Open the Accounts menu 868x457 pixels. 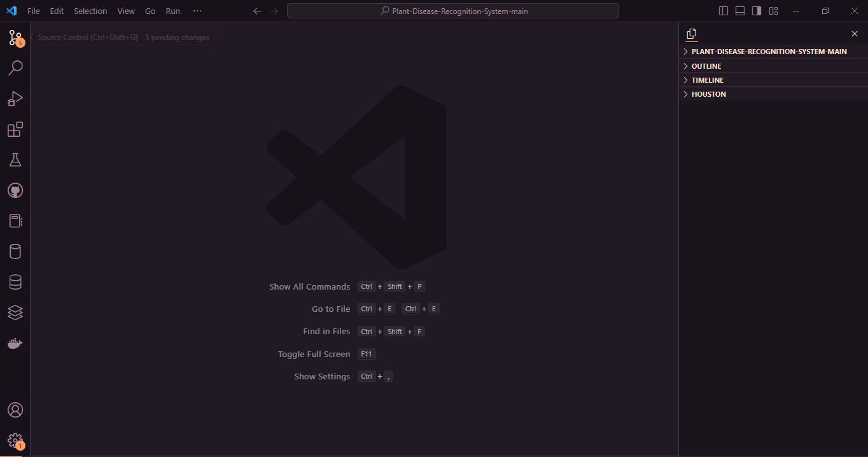pos(15,410)
